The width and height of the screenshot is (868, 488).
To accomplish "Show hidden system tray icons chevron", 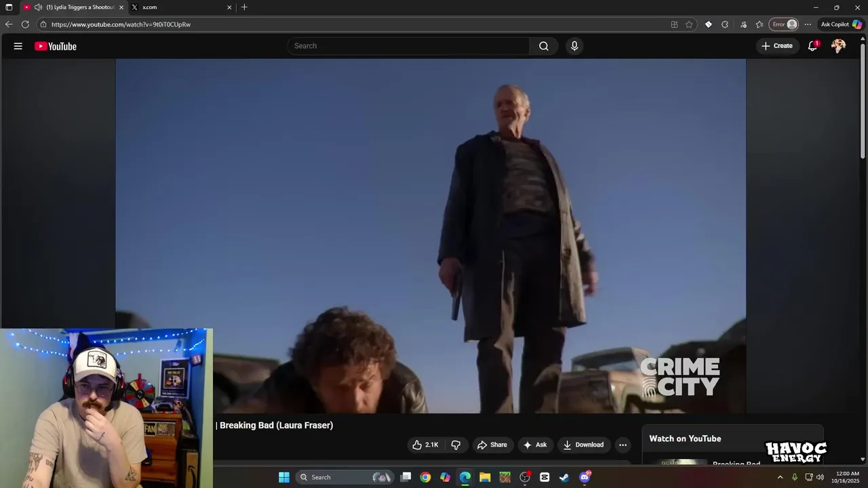I will (x=780, y=477).
